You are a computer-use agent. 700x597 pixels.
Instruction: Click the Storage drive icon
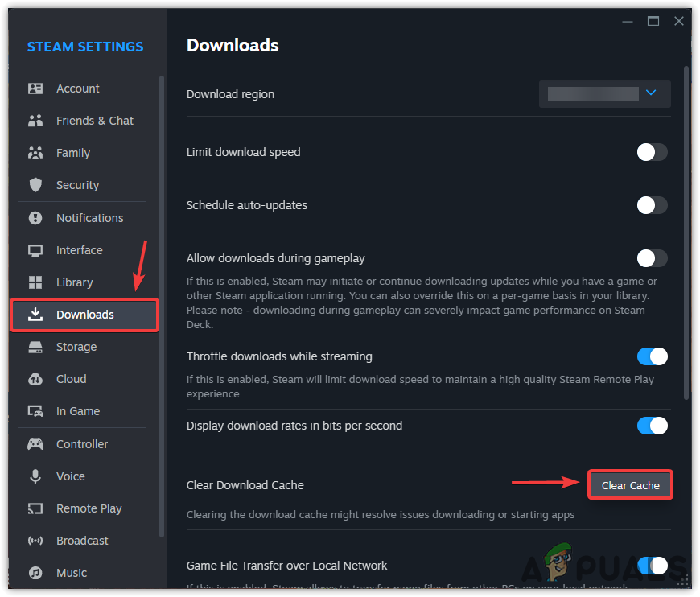[35, 347]
